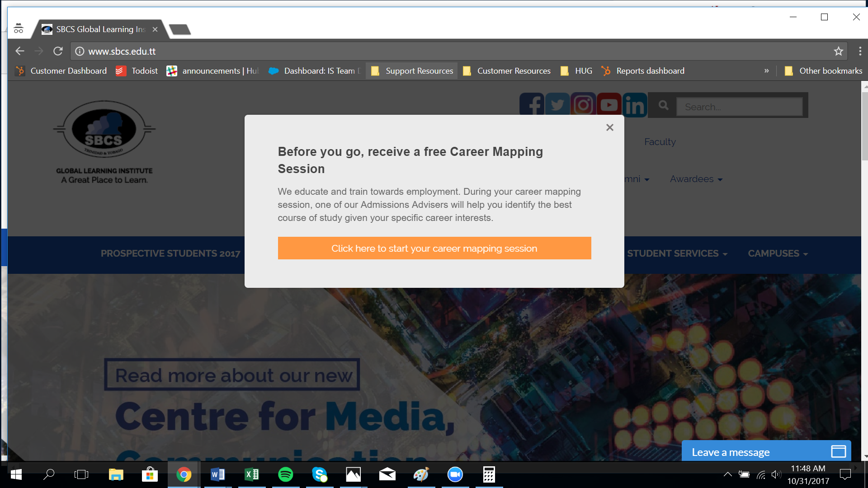Open Spotify from the taskbar

[286, 474]
